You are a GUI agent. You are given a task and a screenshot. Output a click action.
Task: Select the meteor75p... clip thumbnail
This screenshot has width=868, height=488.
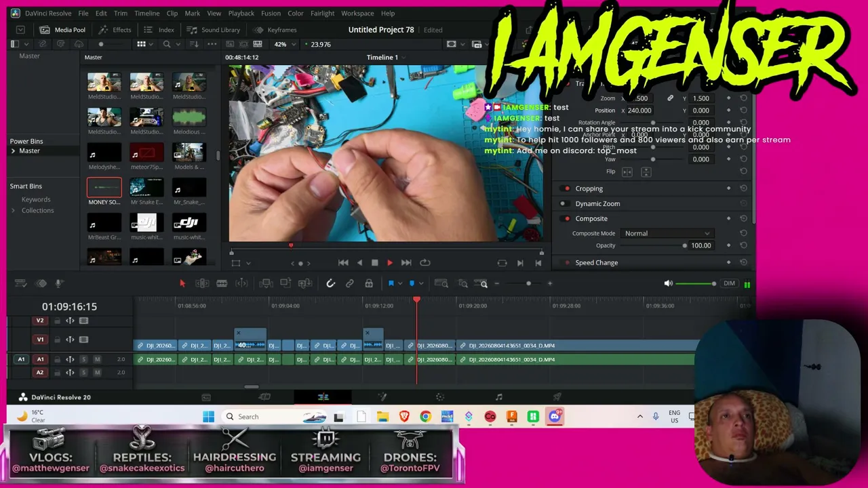click(x=146, y=152)
